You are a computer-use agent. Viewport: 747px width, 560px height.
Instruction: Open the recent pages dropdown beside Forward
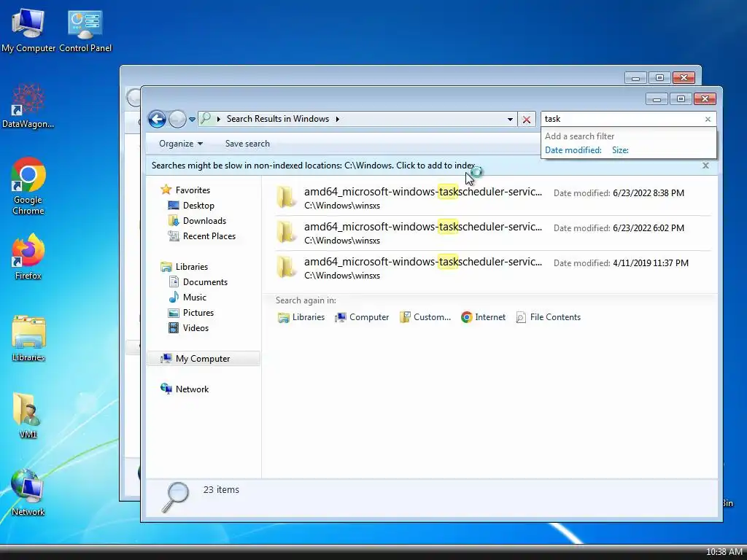(192, 120)
